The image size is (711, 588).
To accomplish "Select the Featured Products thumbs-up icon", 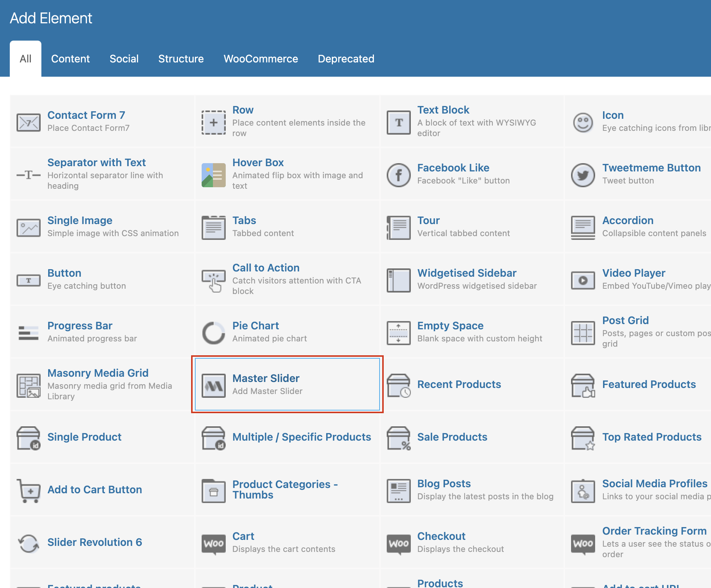I will coord(583,385).
